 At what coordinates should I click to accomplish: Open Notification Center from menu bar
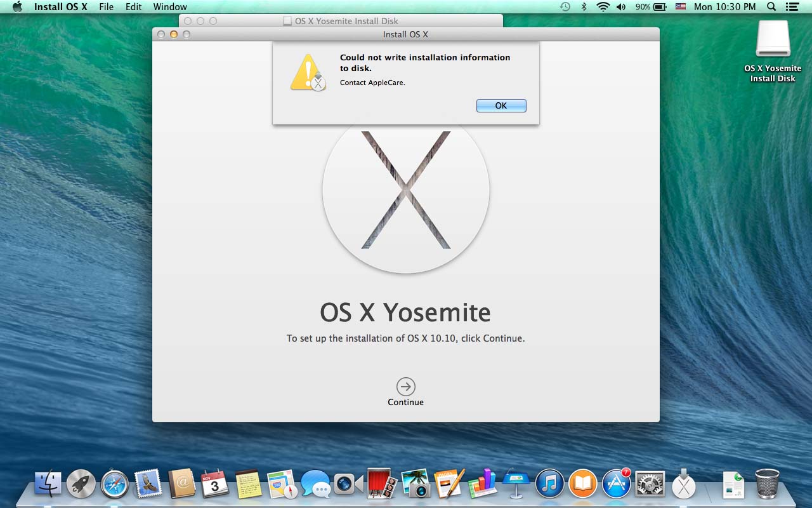pyautogui.click(x=792, y=7)
